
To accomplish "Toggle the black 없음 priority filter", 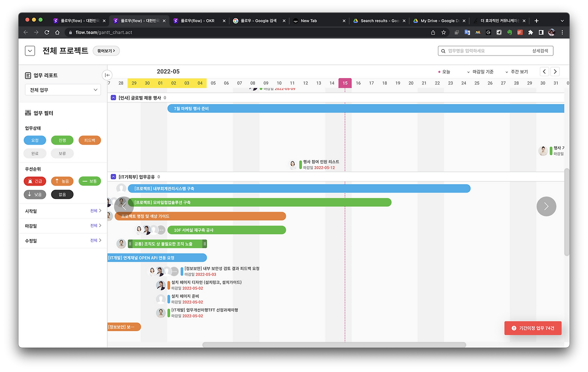I will (62, 195).
